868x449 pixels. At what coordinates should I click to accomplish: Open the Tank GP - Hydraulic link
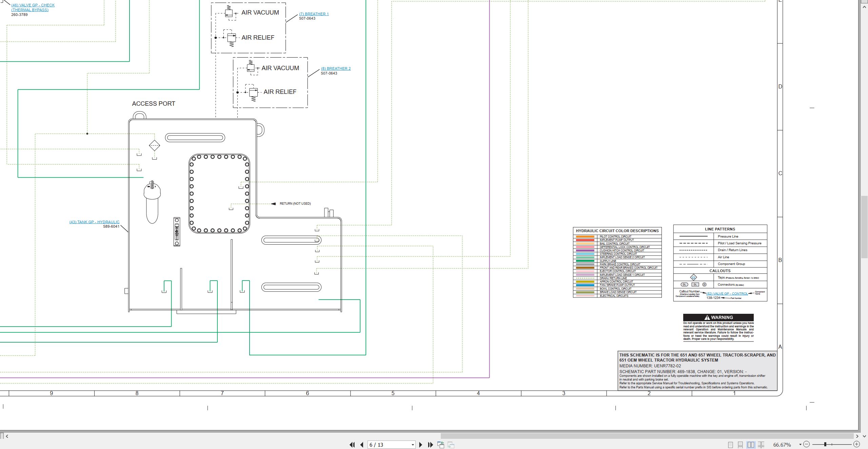coord(94,222)
